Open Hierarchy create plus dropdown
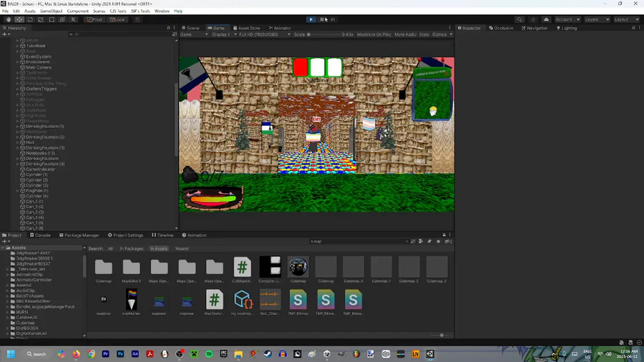This screenshot has height=362, width=644. [x=6, y=34]
